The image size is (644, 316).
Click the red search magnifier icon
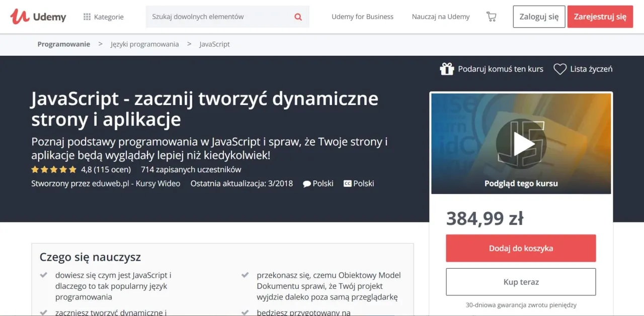298,17
